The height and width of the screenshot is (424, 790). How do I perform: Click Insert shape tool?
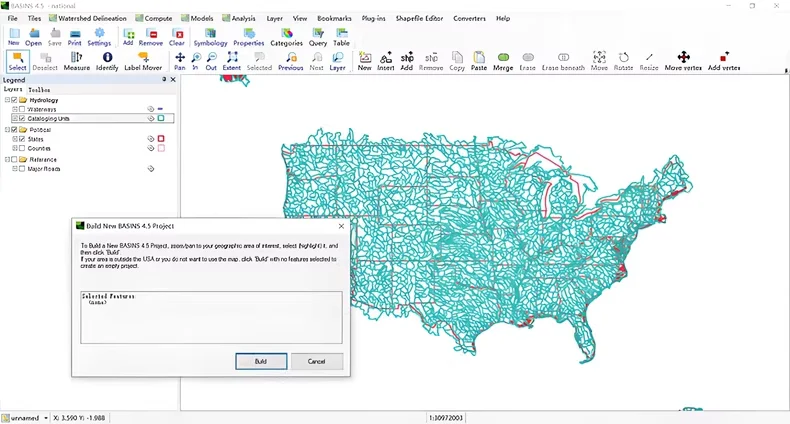point(386,61)
